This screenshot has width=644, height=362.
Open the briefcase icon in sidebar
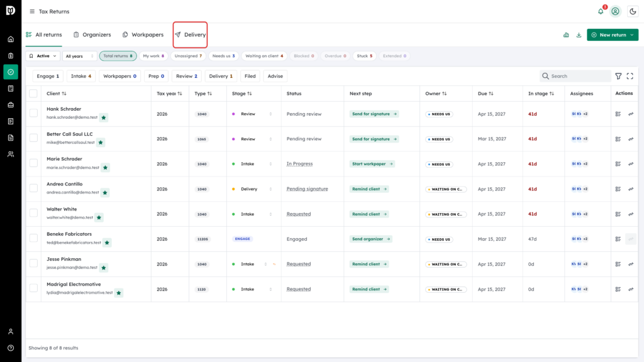pos(11,105)
